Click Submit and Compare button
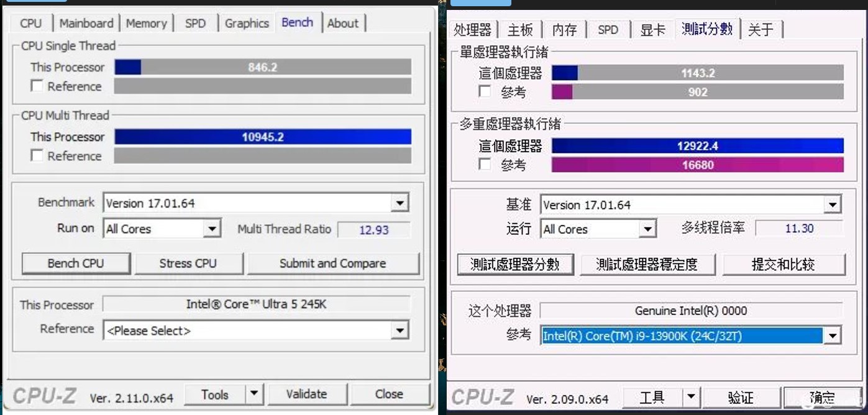The width and height of the screenshot is (868, 415). pyautogui.click(x=333, y=263)
